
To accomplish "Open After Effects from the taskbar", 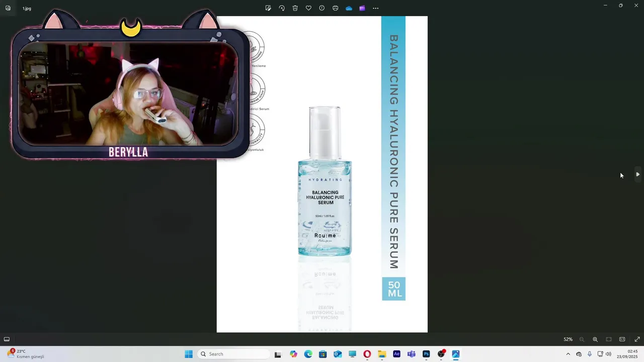I will coord(396,354).
